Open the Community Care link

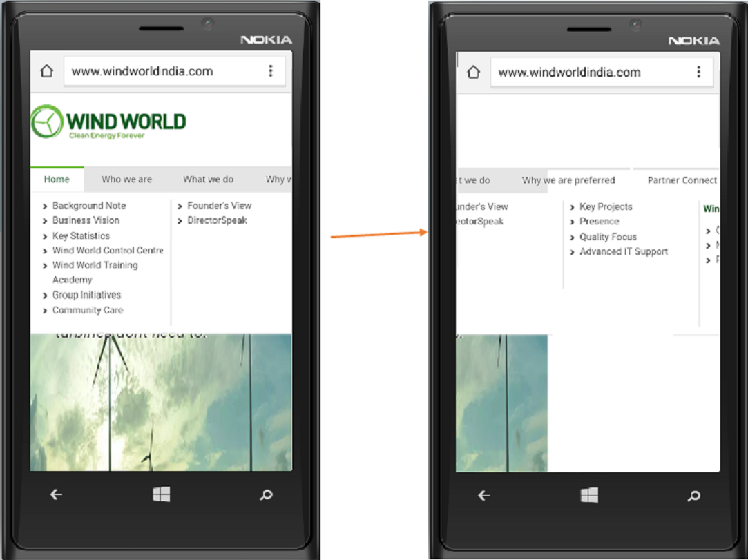tap(87, 311)
